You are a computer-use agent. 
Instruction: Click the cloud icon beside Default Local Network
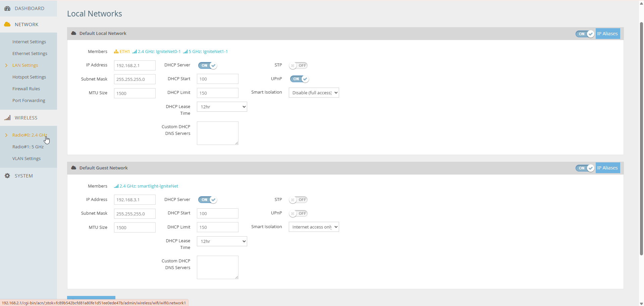(74, 33)
